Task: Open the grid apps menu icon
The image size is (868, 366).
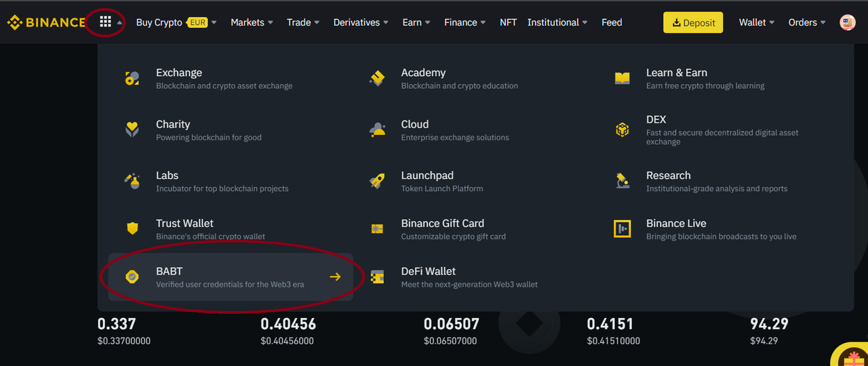Action: point(105,22)
